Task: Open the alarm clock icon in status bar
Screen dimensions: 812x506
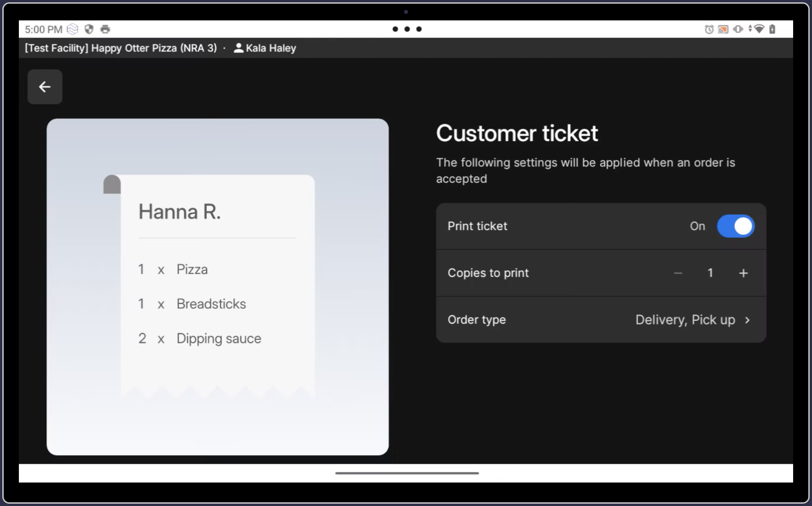Action: [x=709, y=29]
